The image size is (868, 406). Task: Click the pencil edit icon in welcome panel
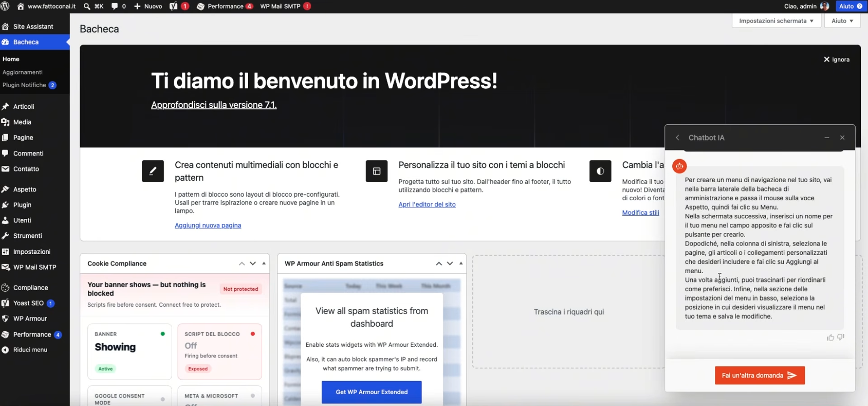153,171
